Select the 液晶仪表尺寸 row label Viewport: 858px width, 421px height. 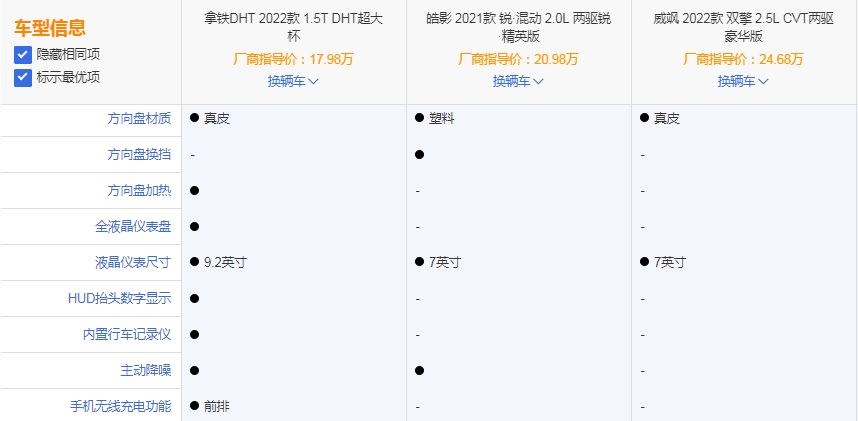coord(133,262)
